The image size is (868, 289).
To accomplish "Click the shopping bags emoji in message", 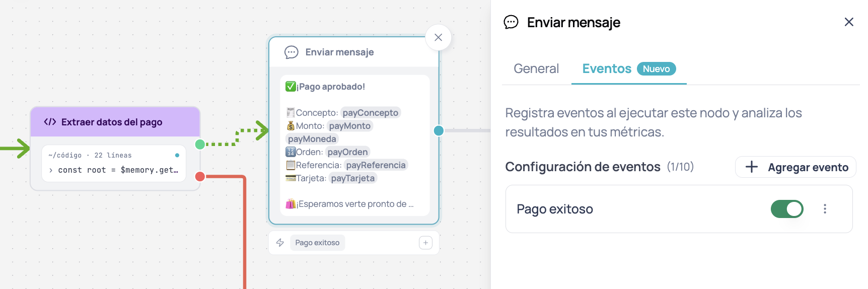I will click(x=291, y=204).
